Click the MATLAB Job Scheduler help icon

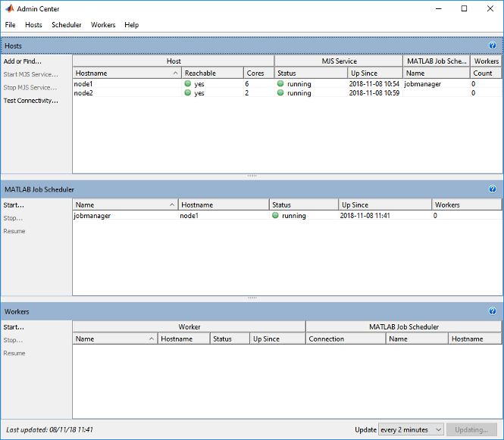pos(492,189)
